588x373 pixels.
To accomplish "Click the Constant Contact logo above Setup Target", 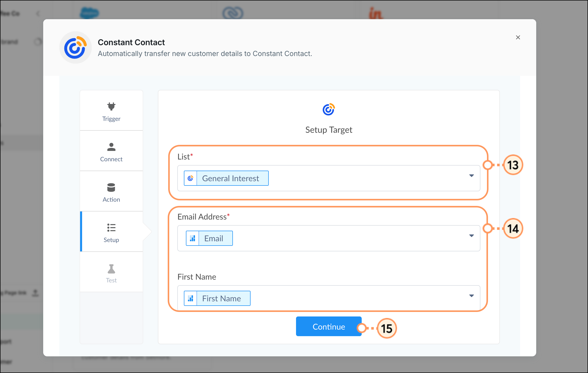I will pos(329,109).
